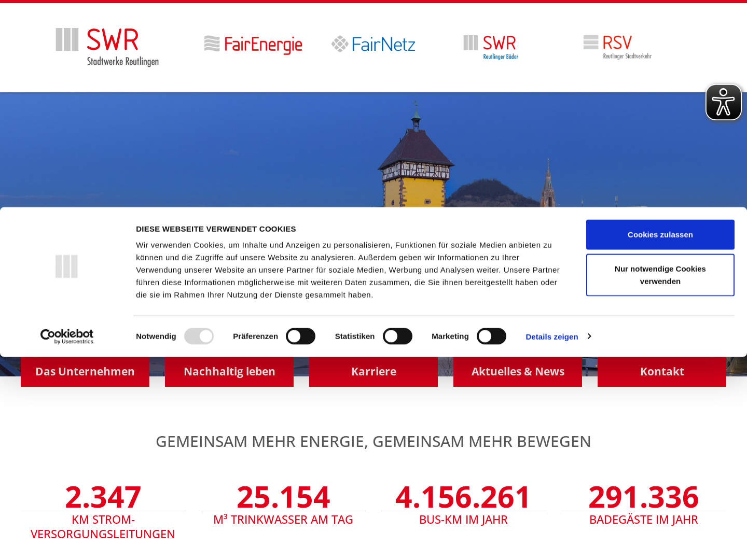Open the SWR Stadtwerke Reutlingen logo
Screen dimensions: 747x560
point(107,47)
